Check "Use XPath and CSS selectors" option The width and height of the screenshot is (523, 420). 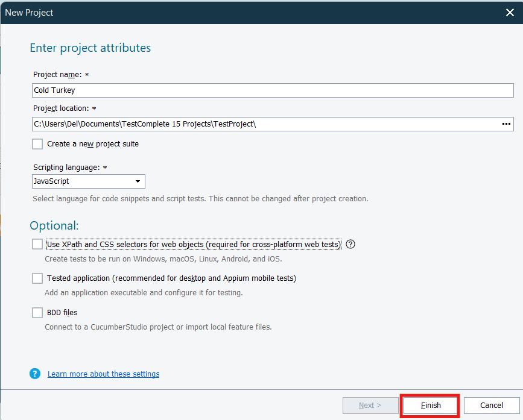(37, 244)
